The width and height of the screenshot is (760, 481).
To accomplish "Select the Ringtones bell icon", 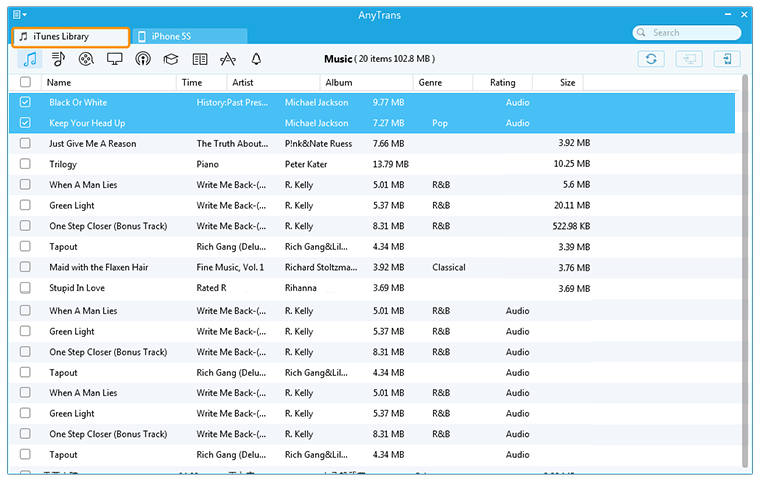I will (256, 60).
